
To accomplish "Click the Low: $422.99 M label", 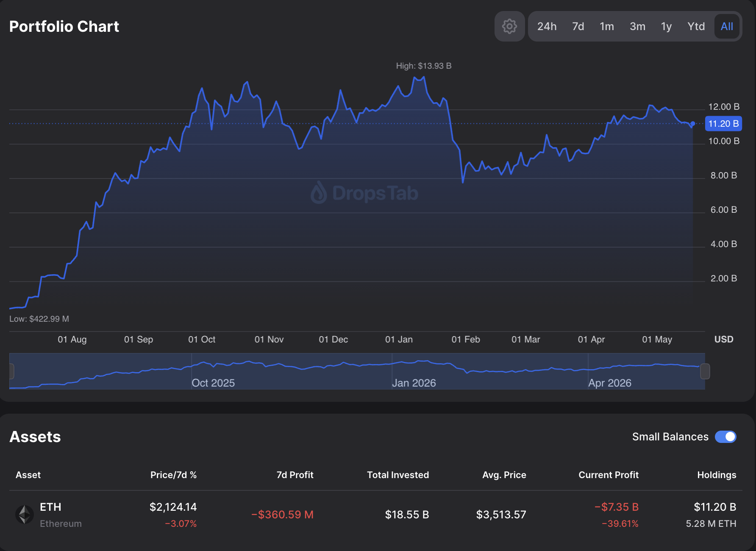I will 39,319.
